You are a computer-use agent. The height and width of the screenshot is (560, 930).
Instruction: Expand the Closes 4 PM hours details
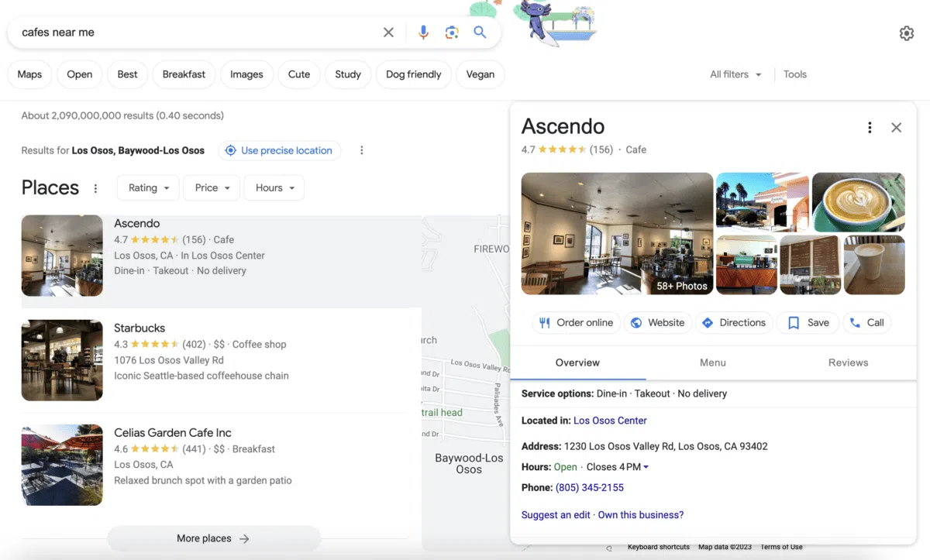click(x=615, y=466)
